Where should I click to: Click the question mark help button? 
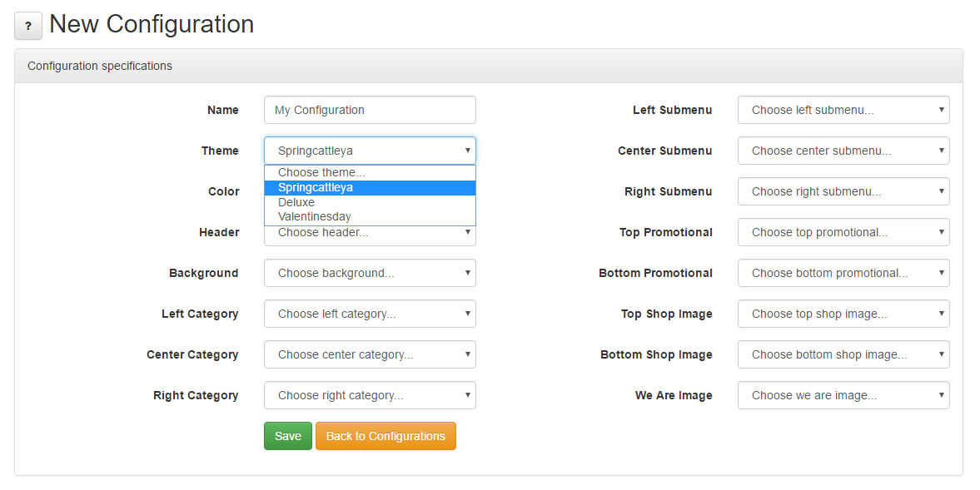(x=28, y=26)
